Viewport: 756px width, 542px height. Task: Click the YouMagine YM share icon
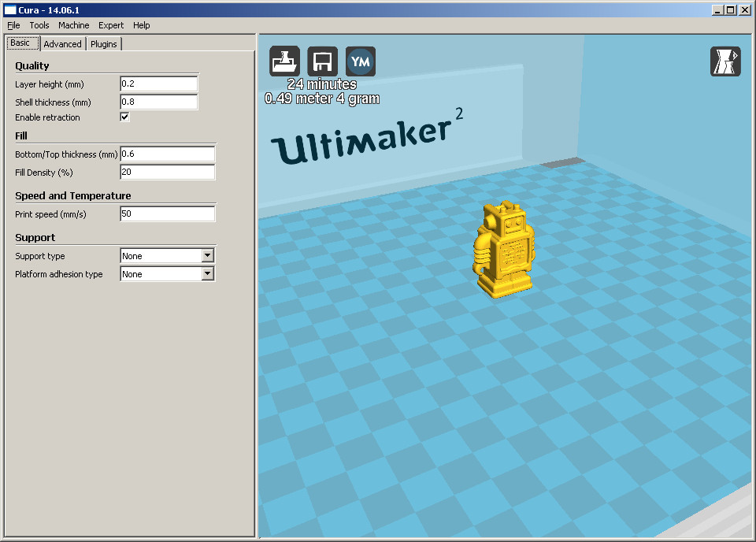[x=361, y=61]
